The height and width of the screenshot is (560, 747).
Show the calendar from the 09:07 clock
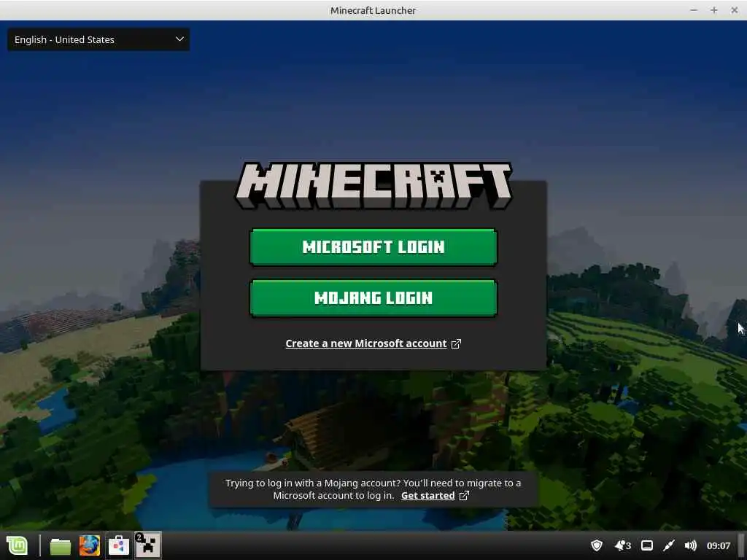pyautogui.click(x=719, y=545)
